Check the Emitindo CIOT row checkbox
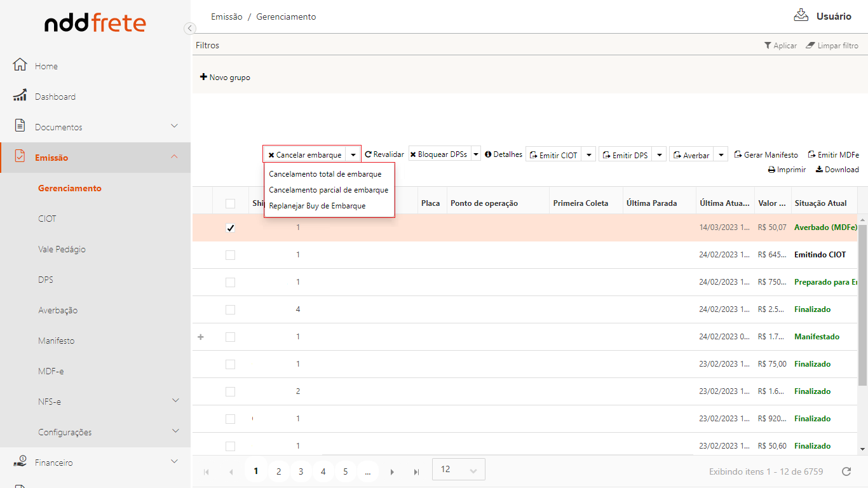The width and height of the screenshot is (868, 488). [230, 255]
